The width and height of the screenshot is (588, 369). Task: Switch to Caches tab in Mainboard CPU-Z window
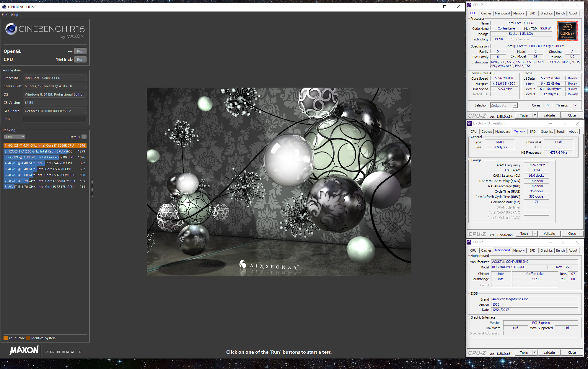click(486, 250)
